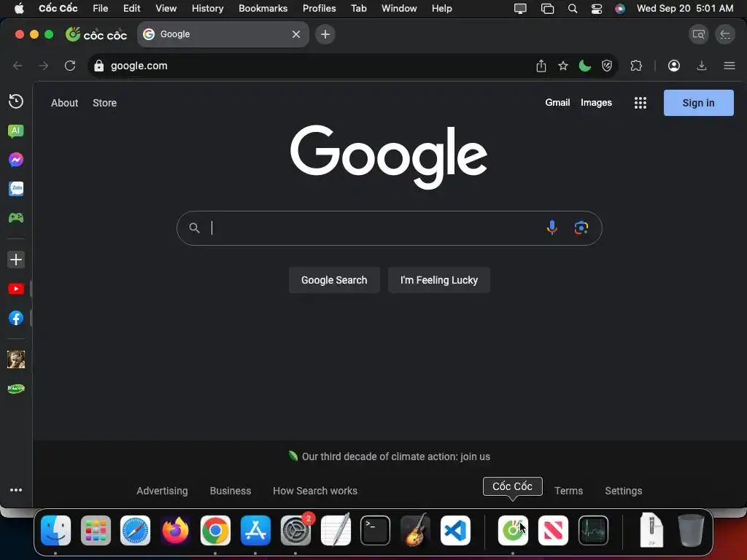Go back to the previous page
The image size is (747, 560).
click(18, 66)
